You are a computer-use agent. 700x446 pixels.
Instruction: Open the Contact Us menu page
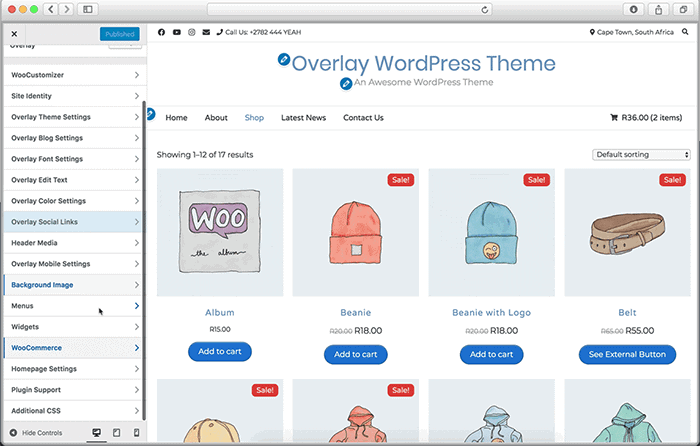tap(363, 118)
